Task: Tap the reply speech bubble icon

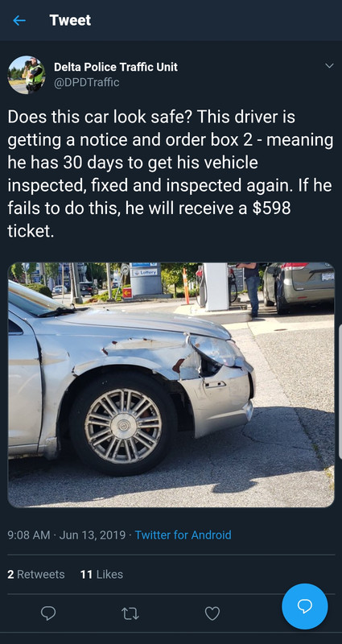Action: 48,613
